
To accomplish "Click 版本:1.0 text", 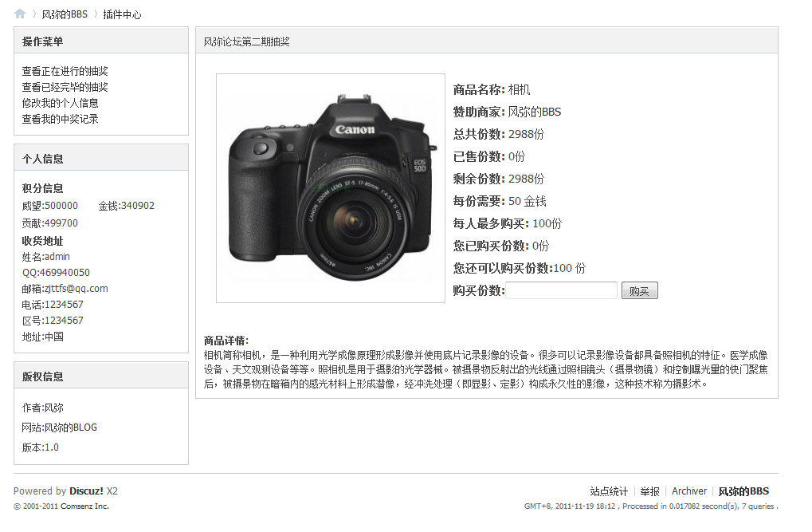I will coord(41,447).
